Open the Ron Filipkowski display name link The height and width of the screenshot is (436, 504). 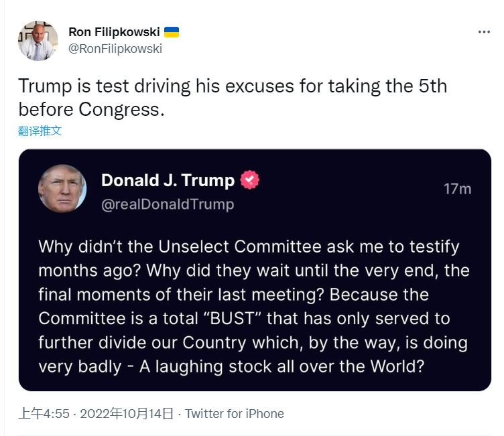113,32
